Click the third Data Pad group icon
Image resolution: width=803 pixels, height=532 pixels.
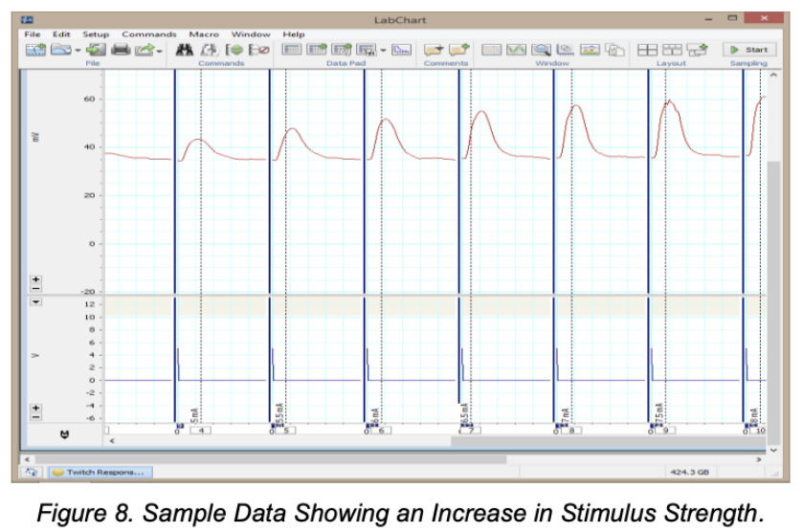(342, 50)
